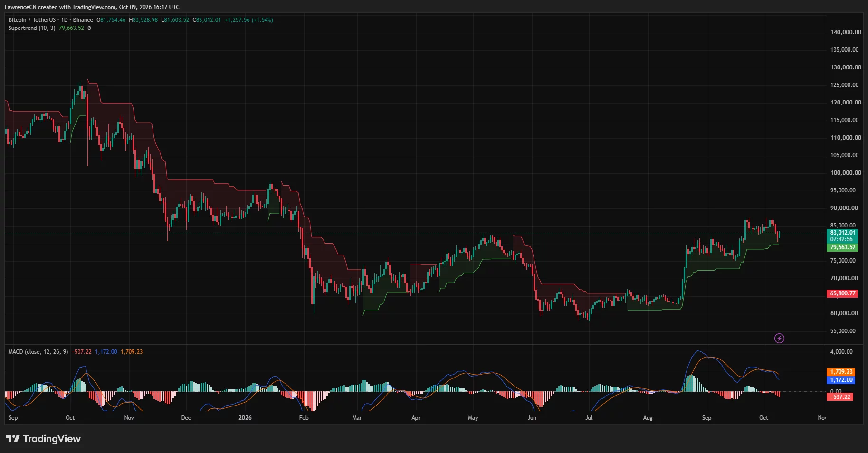
Task: Click the Jun label on time axis
Action: pyautogui.click(x=532, y=418)
